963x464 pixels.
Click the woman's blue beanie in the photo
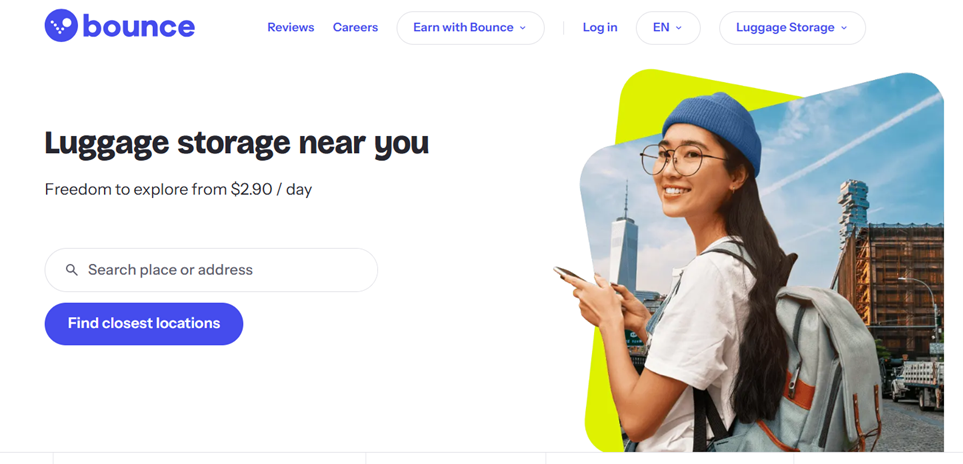712,129
